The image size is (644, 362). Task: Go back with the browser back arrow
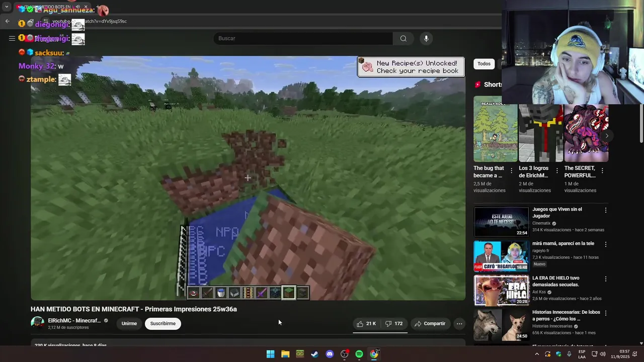tap(7, 21)
